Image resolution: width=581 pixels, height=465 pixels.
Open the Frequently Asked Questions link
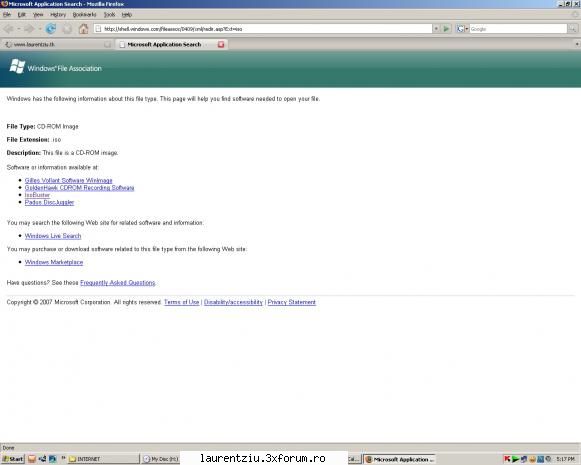tap(118, 283)
